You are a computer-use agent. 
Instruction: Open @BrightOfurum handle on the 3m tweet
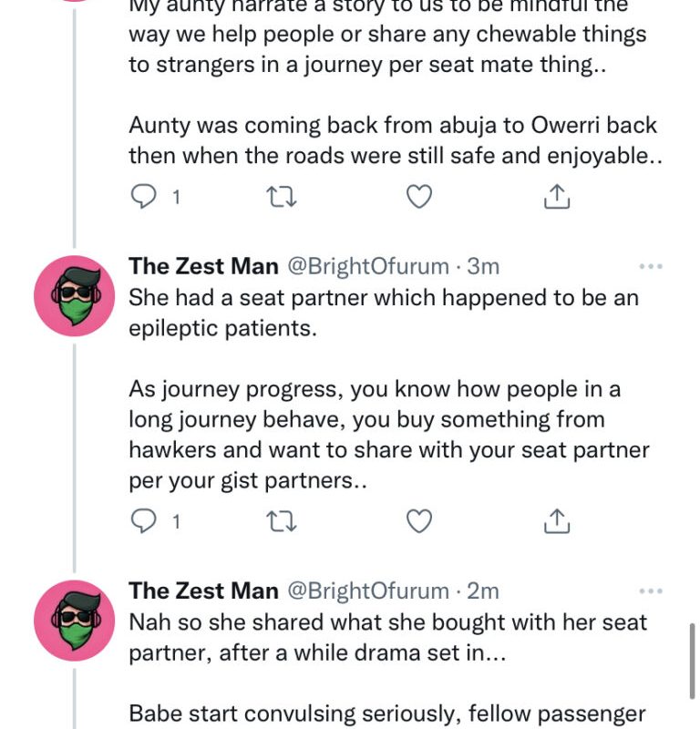click(368, 266)
